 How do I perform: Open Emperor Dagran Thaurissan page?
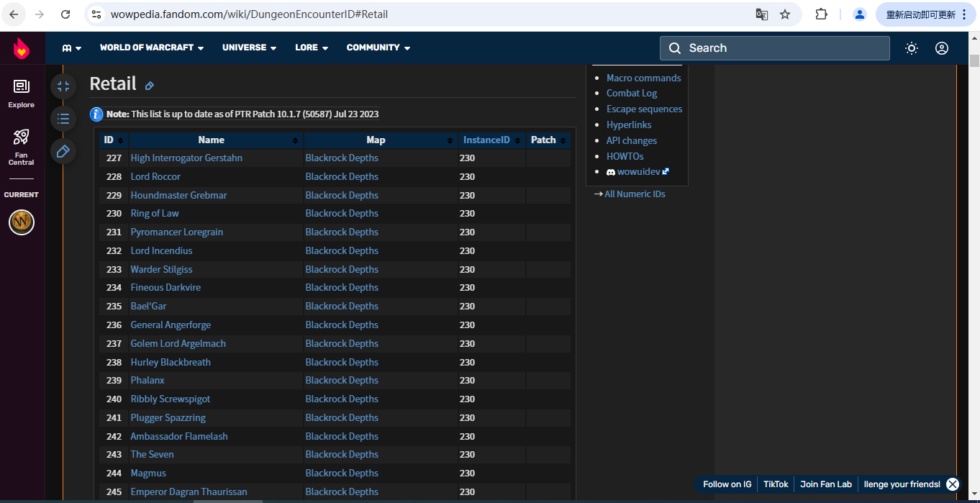pyautogui.click(x=189, y=491)
